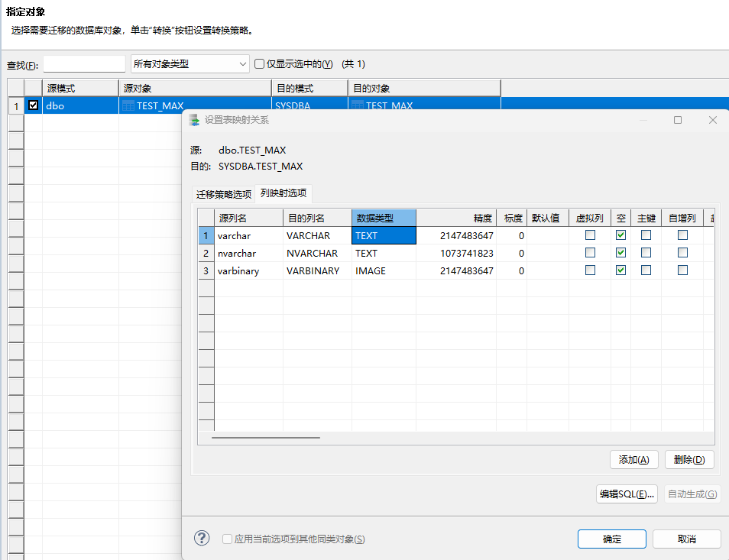Click the varchar source column name cell
The image size is (729, 560).
tap(248, 235)
